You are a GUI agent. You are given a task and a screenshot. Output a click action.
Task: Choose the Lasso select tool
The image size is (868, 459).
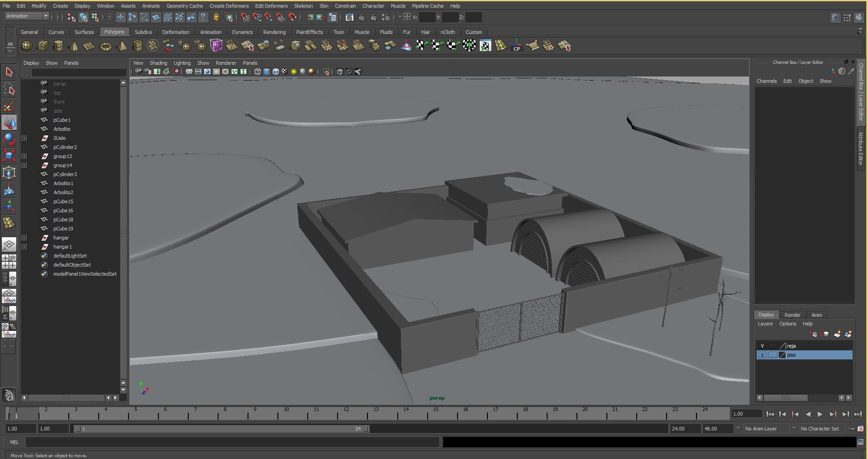pos(9,89)
